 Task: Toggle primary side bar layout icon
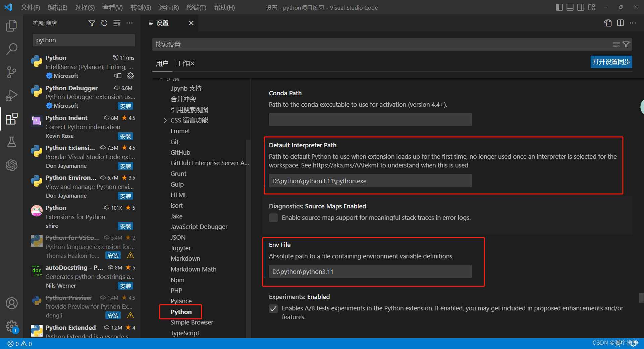(x=559, y=7)
